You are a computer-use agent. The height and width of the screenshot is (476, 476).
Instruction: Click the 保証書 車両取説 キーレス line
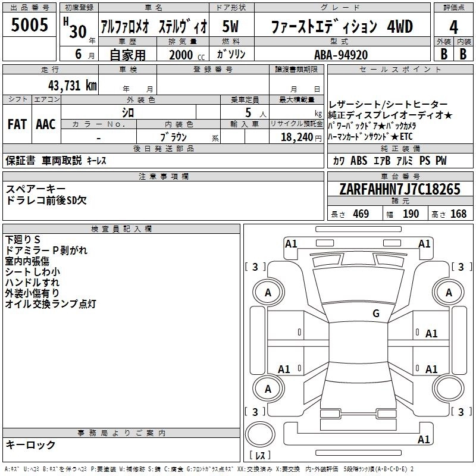click(56, 160)
